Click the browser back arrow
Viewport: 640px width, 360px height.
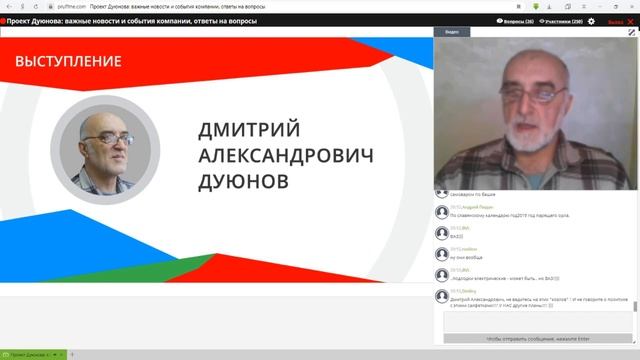tap(9, 7)
